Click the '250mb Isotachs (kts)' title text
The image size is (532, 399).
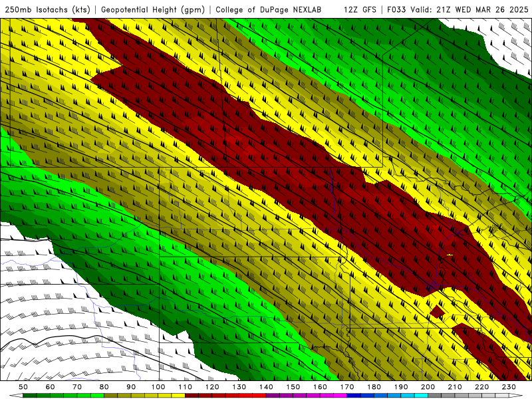point(47,10)
